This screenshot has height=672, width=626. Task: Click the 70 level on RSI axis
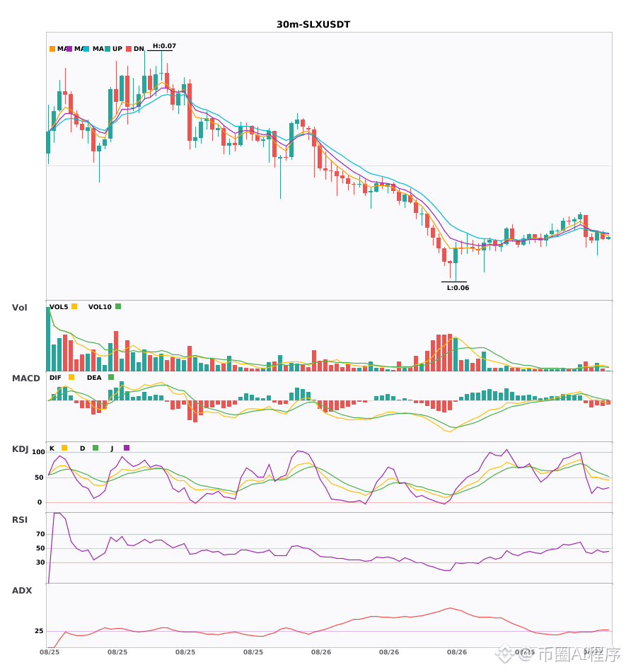pyautogui.click(x=40, y=534)
